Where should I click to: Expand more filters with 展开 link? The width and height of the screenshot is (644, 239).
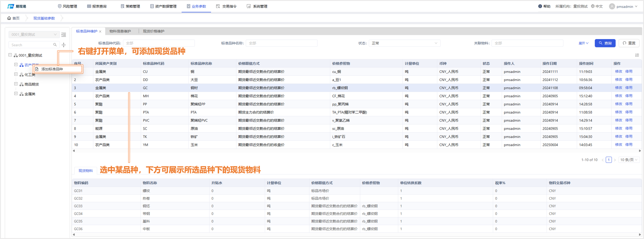click(x=583, y=43)
